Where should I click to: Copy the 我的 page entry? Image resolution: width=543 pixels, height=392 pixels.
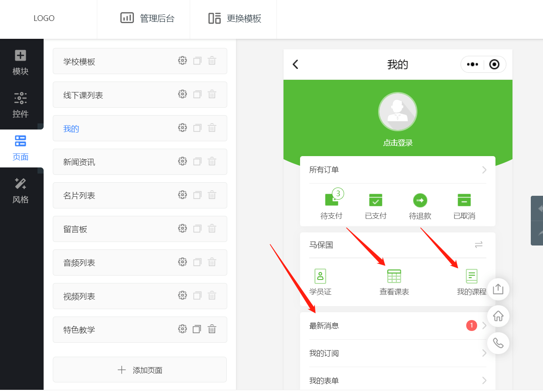click(197, 128)
